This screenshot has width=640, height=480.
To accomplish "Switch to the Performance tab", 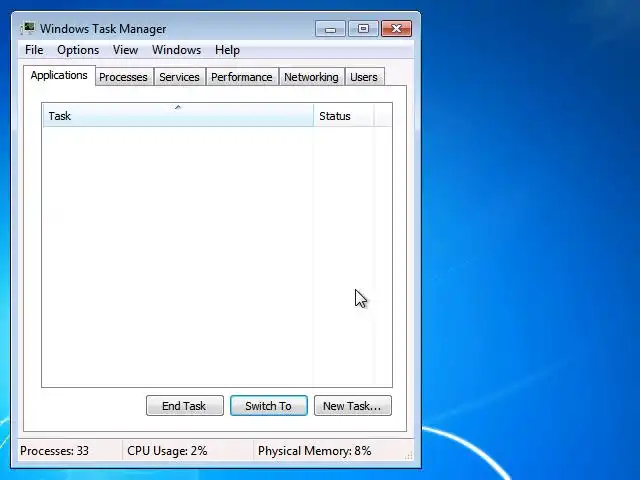I will tap(242, 77).
